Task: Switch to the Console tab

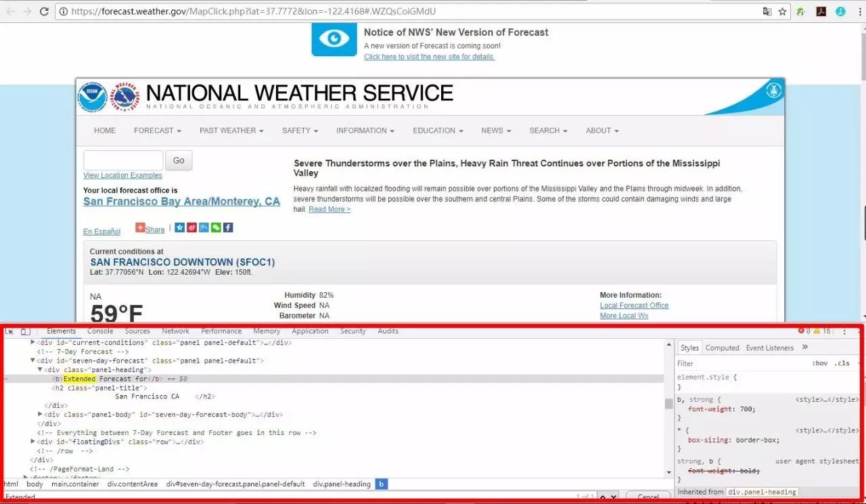Action: click(x=100, y=331)
